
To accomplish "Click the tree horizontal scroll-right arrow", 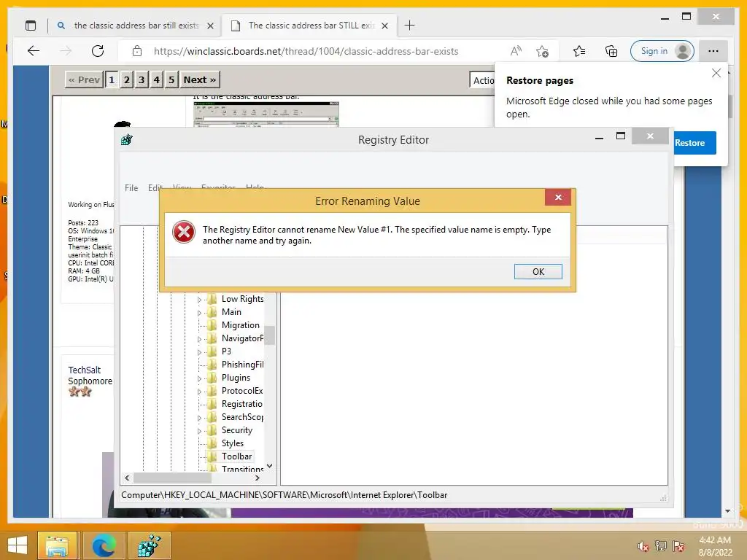I will [x=258, y=478].
